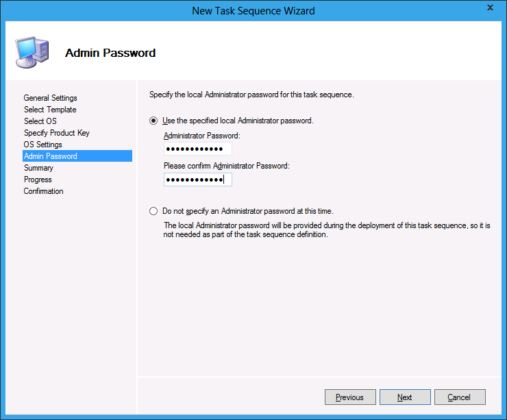Select Specify Product Key in sidebar
Viewport: 507px width, 420px height.
pos(56,133)
